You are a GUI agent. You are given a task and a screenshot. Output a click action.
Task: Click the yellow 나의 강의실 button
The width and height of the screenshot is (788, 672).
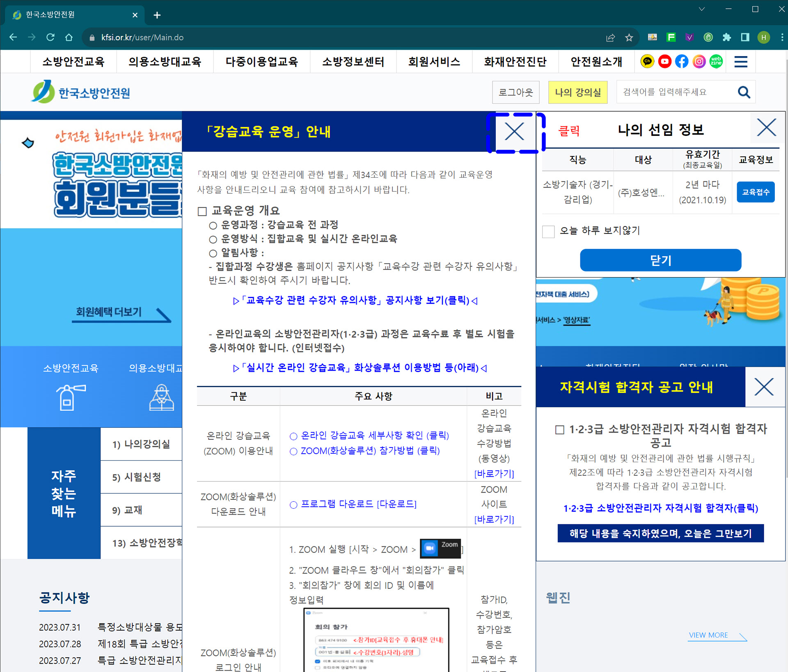pyautogui.click(x=577, y=92)
